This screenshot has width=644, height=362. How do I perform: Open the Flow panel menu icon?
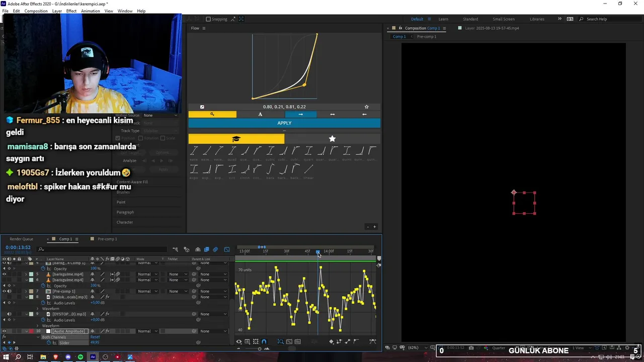(204, 28)
